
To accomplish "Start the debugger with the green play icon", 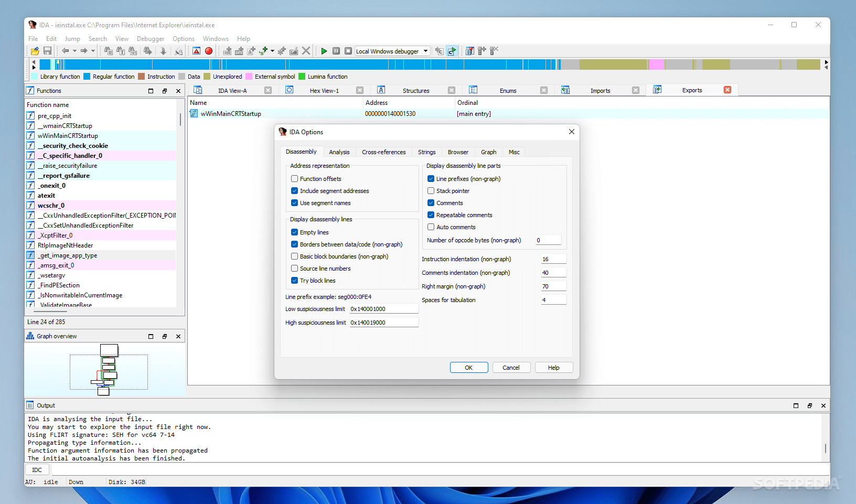I will 324,51.
